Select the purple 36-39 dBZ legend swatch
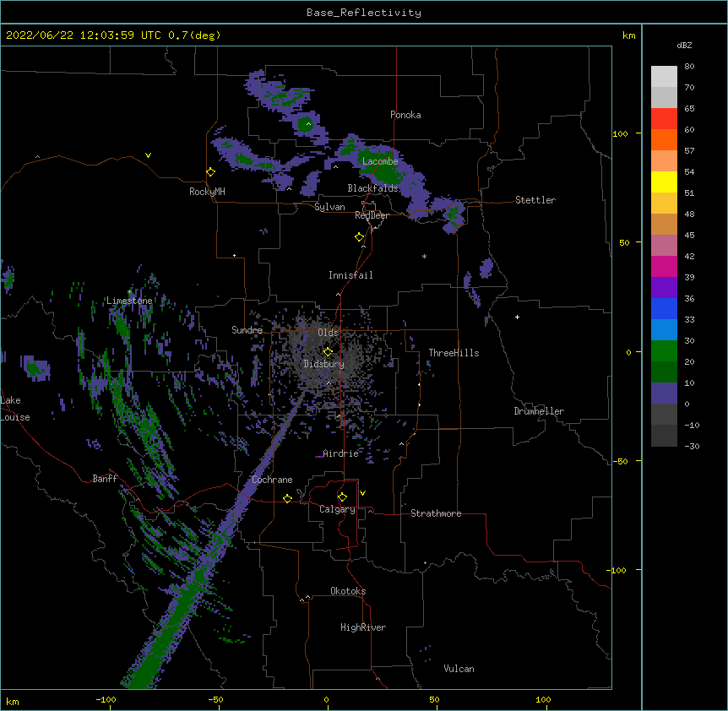Viewport: 728px width, 711px height. (664, 288)
